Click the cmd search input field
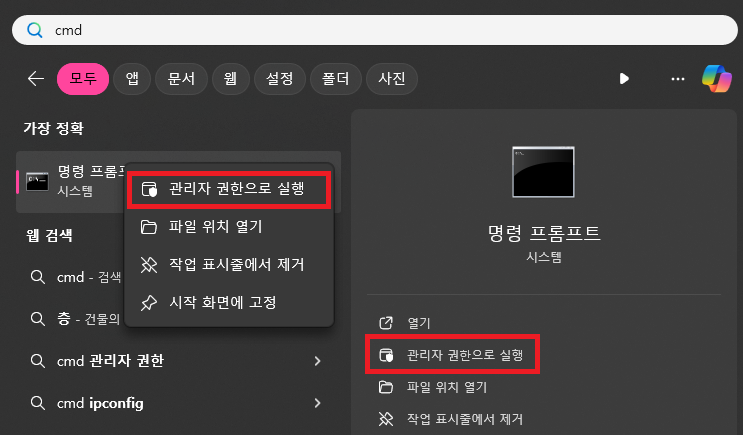The image size is (743, 435). 374,30
